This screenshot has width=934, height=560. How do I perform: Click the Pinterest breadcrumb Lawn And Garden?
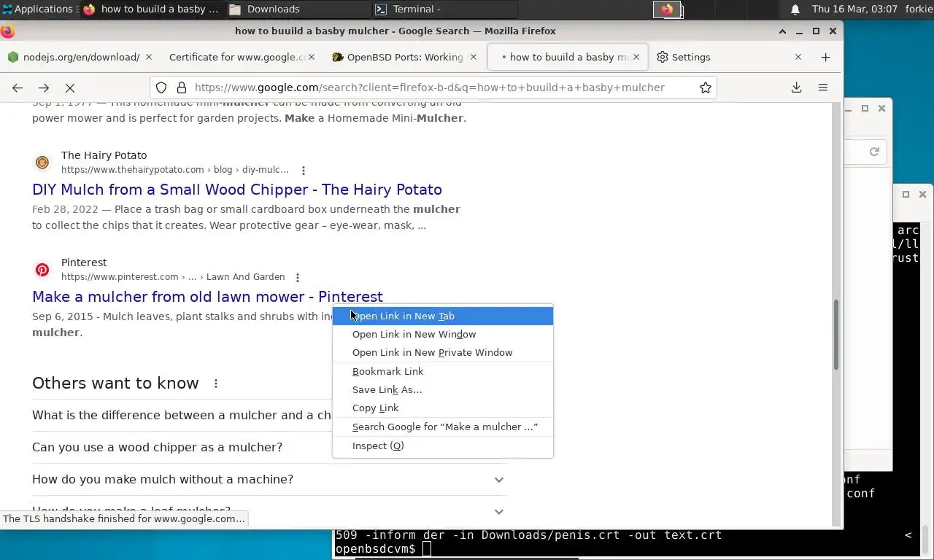[245, 277]
